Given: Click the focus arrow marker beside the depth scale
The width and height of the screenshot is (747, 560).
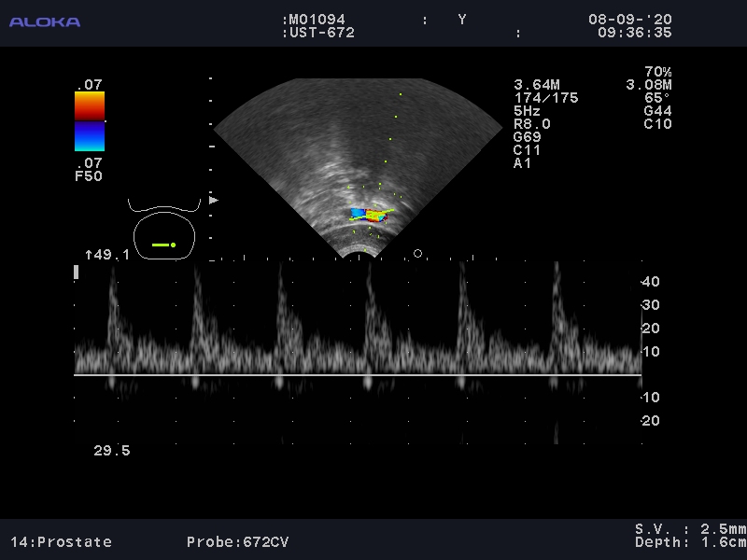Looking at the screenshot, I should coord(214,200).
